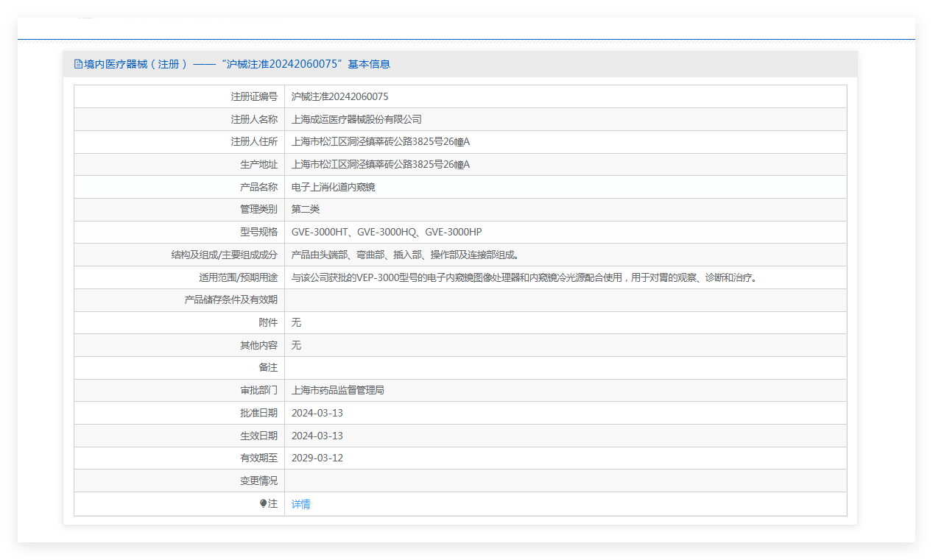
Task: Click the document icon in panel header
Action: pos(78,64)
